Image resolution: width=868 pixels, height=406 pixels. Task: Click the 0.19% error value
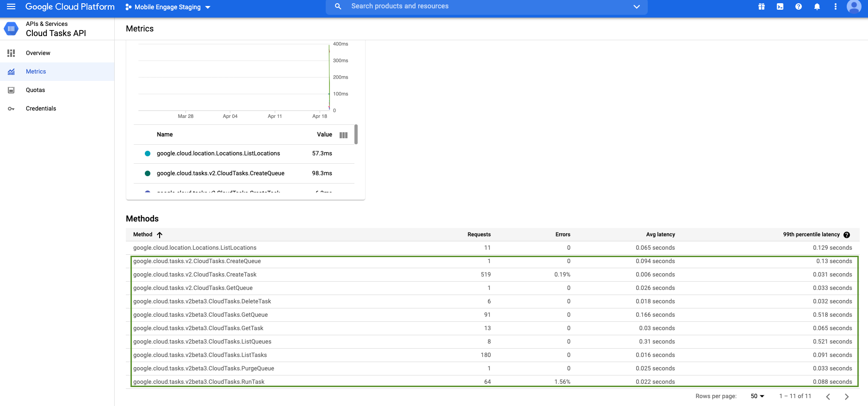pos(562,275)
